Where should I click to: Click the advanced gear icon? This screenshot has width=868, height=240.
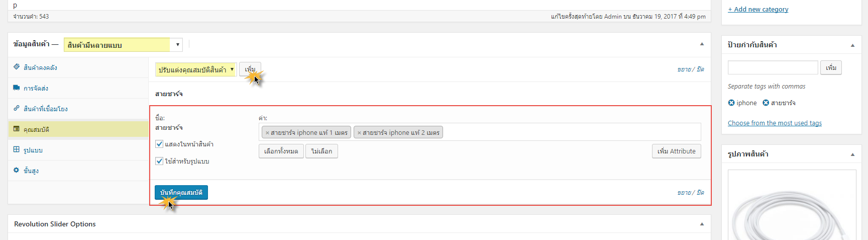click(17, 170)
